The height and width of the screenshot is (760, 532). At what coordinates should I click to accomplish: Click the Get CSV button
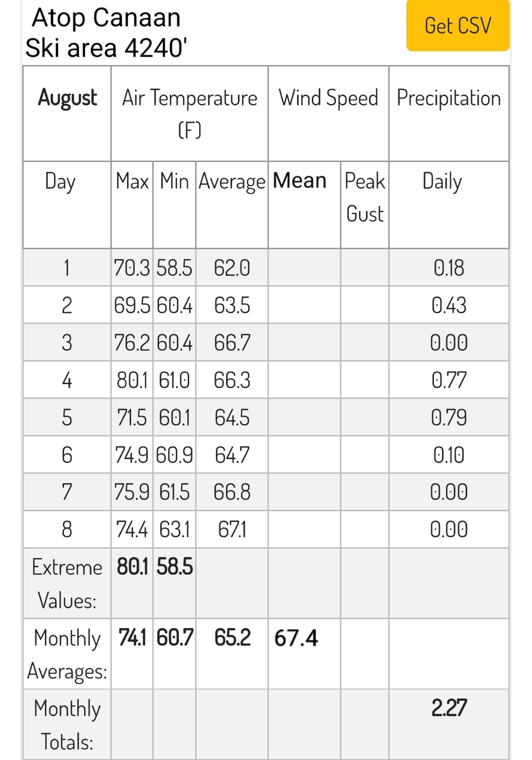(x=458, y=25)
